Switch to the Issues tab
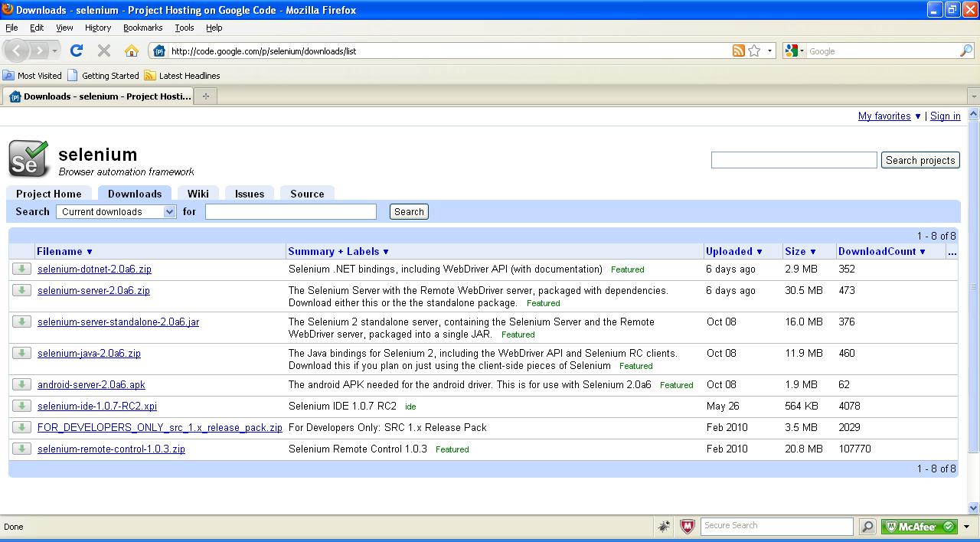 pos(250,194)
